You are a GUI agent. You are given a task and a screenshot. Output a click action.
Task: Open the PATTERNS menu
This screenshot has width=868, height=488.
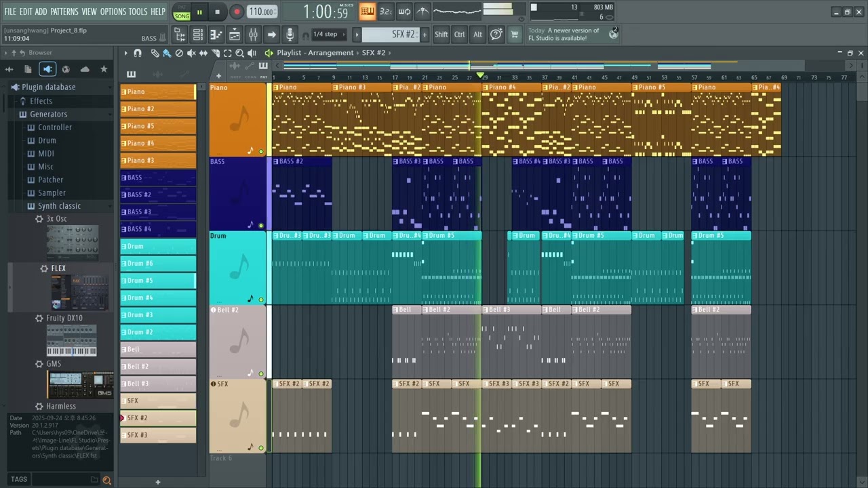[64, 12]
